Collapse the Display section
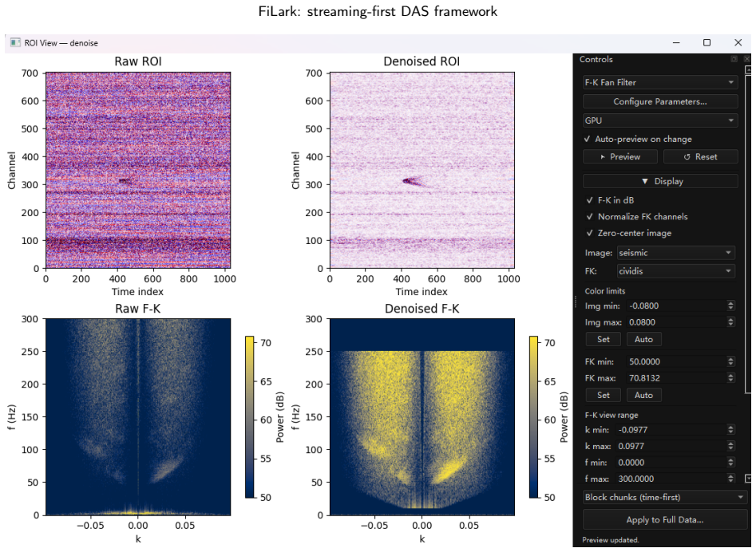 (660, 181)
